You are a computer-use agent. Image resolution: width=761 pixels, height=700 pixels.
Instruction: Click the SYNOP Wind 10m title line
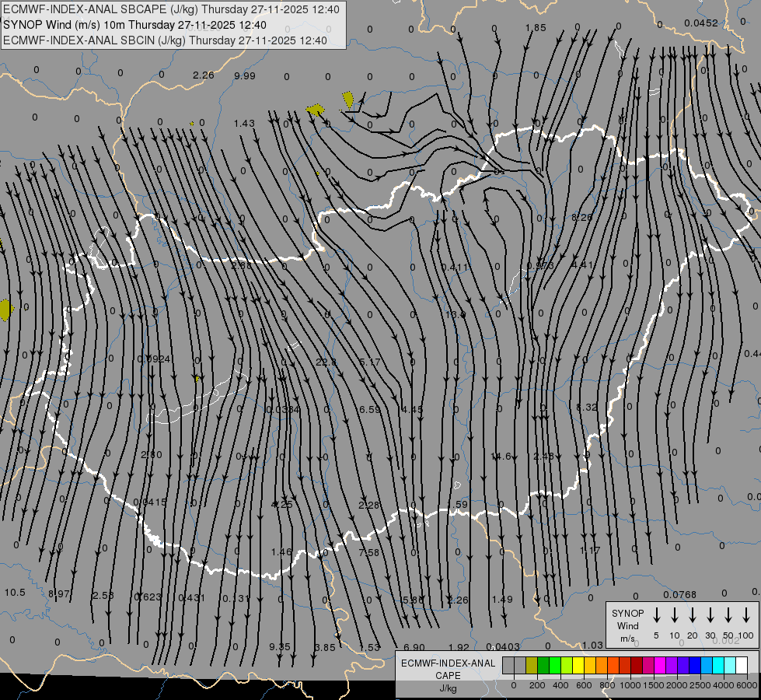[134, 25]
